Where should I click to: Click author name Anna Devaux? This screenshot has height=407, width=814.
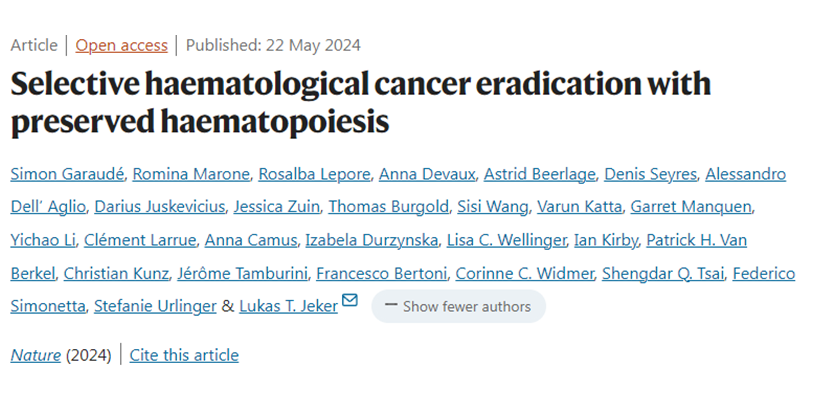click(426, 174)
